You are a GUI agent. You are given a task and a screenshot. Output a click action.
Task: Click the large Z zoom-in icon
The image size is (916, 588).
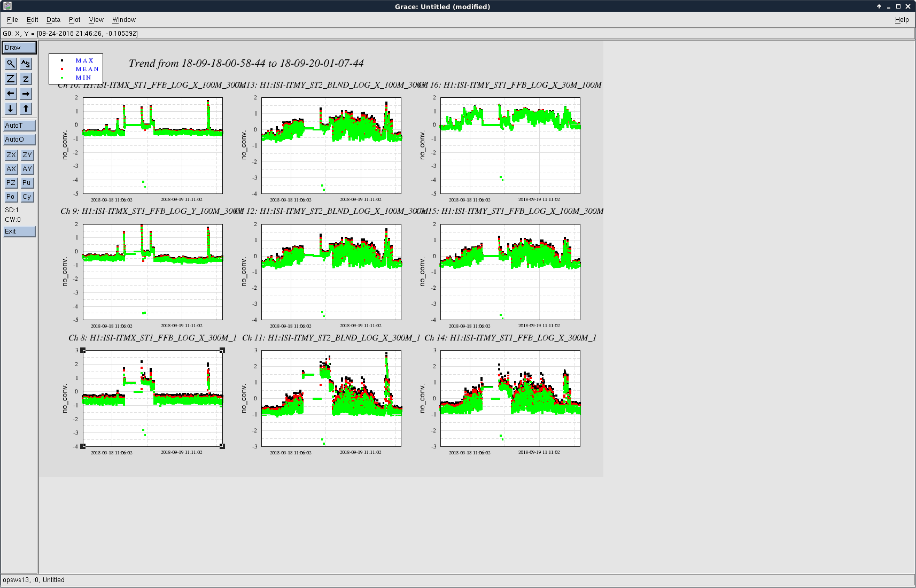pyautogui.click(x=11, y=79)
